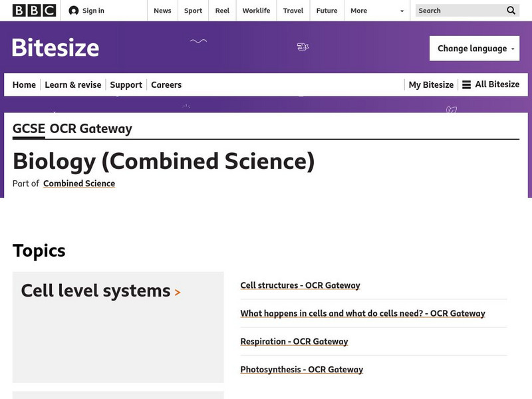Open the Support section
The height and width of the screenshot is (399, 532).
(126, 85)
